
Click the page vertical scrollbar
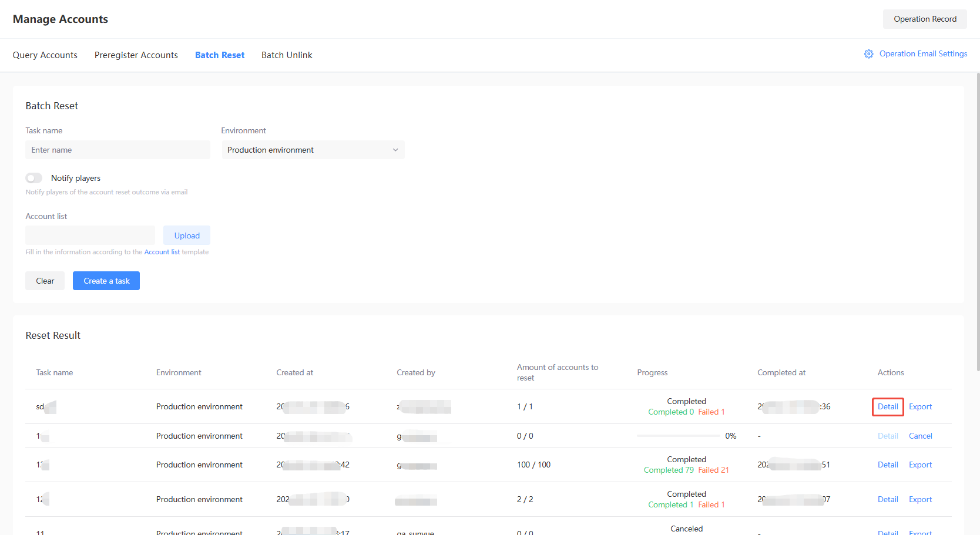pyautogui.click(x=978, y=222)
